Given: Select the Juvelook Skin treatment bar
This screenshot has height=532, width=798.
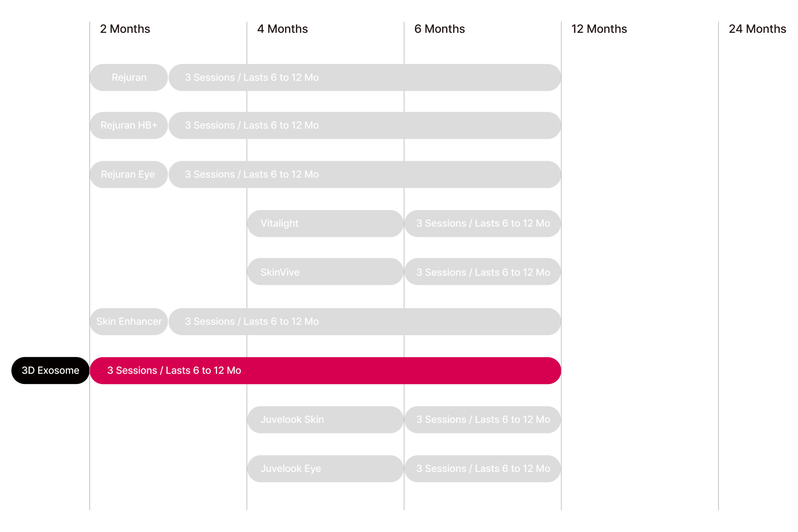Looking at the screenshot, I should 325,419.
